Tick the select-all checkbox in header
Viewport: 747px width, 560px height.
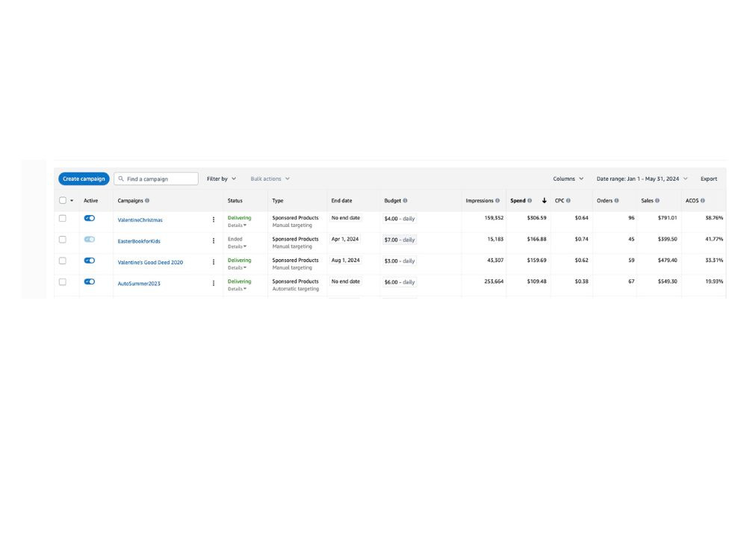(x=63, y=200)
